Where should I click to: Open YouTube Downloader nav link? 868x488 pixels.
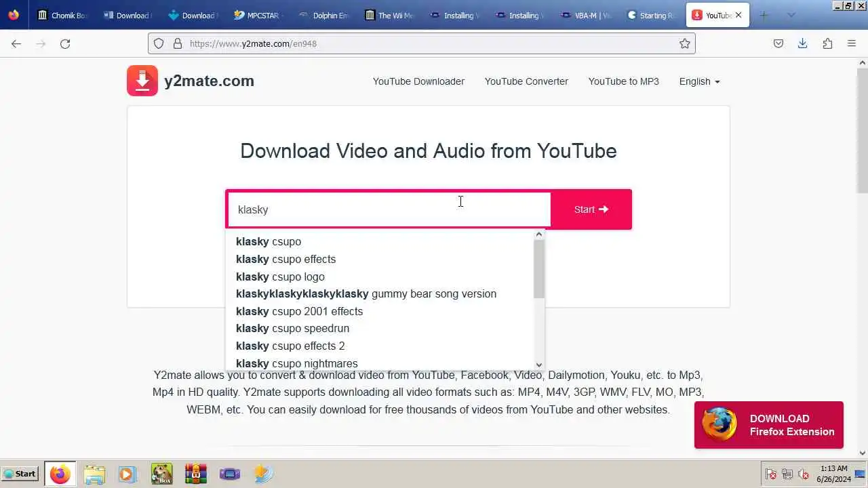(x=418, y=81)
